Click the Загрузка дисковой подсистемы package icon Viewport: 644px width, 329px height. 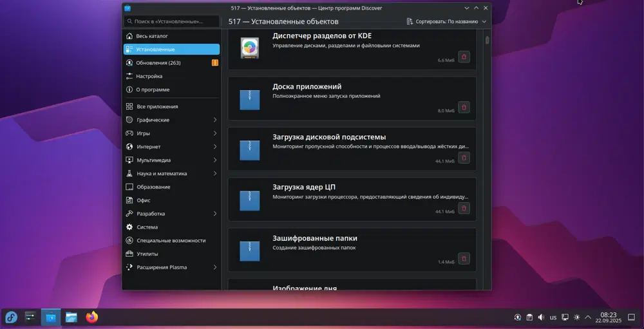[x=250, y=150]
